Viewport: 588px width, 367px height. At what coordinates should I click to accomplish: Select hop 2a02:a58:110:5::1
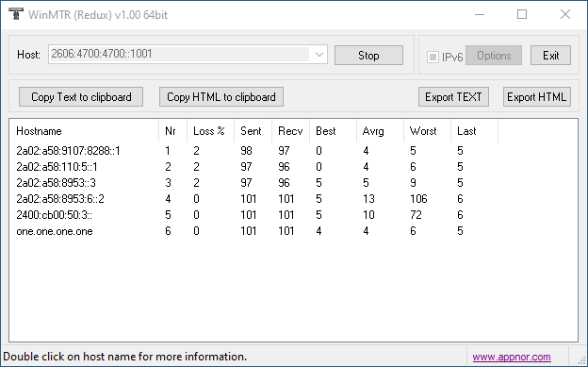pyautogui.click(x=57, y=167)
